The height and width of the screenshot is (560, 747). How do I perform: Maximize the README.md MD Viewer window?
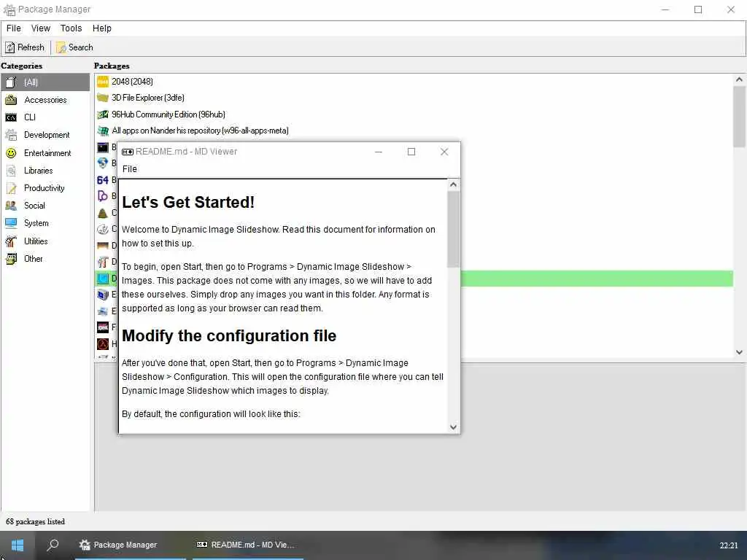click(x=411, y=152)
